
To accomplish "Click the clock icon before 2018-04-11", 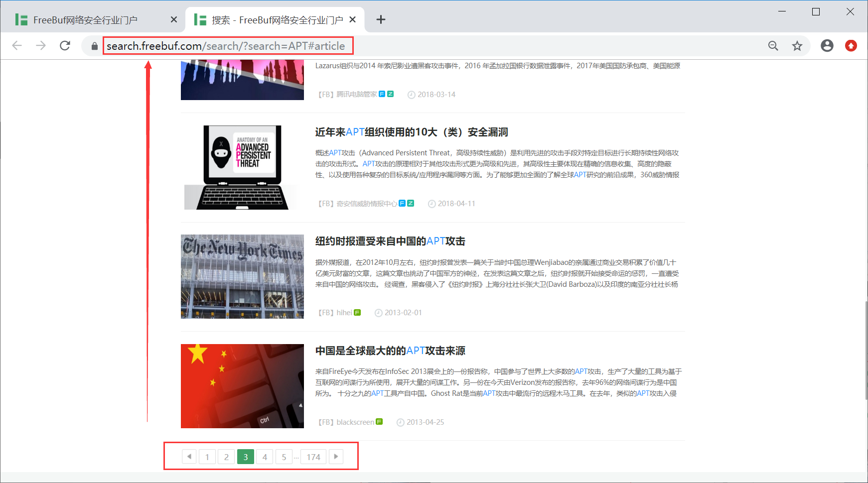I will tap(432, 204).
